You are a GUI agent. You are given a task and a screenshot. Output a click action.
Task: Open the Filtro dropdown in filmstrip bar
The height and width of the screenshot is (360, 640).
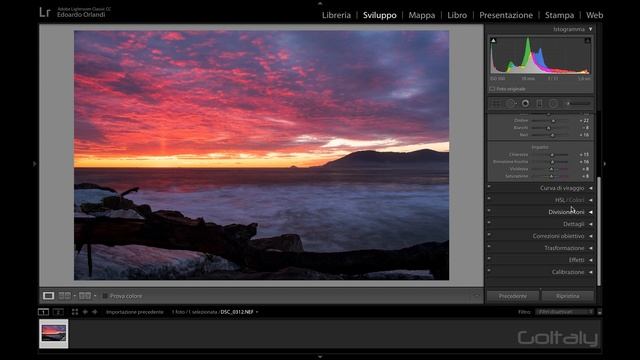(x=564, y=312)
